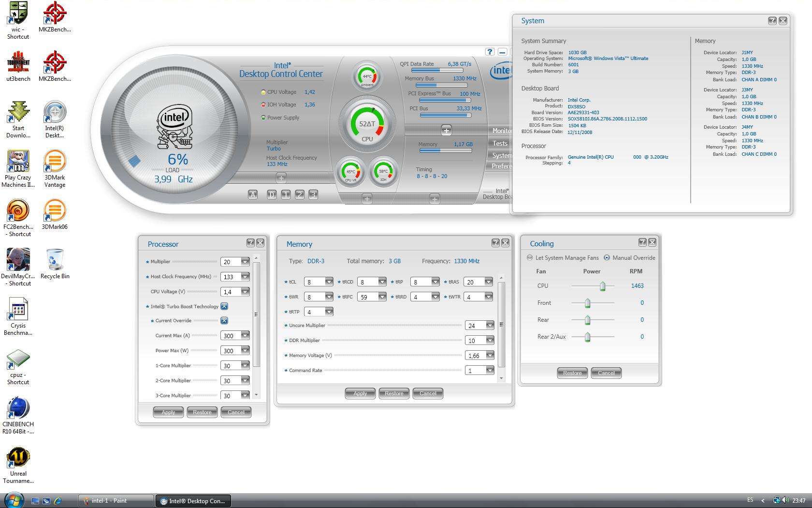
Task: Click the Recycle Bin icon
Action: [55, 260]
